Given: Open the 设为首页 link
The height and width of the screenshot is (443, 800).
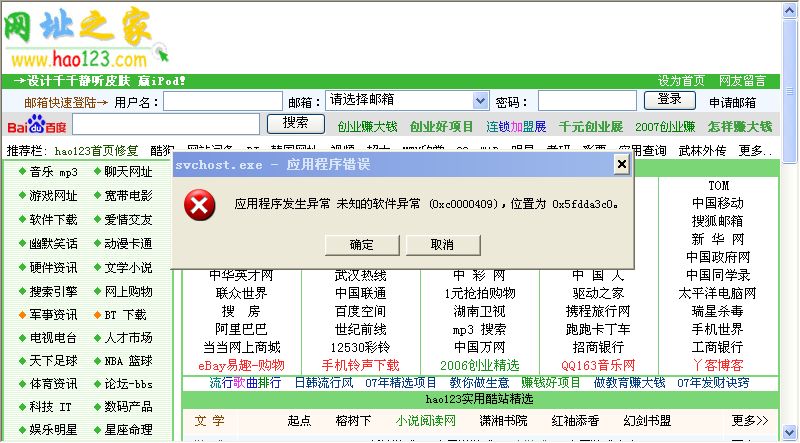Looking at the screenshot, I should [681, 81].
